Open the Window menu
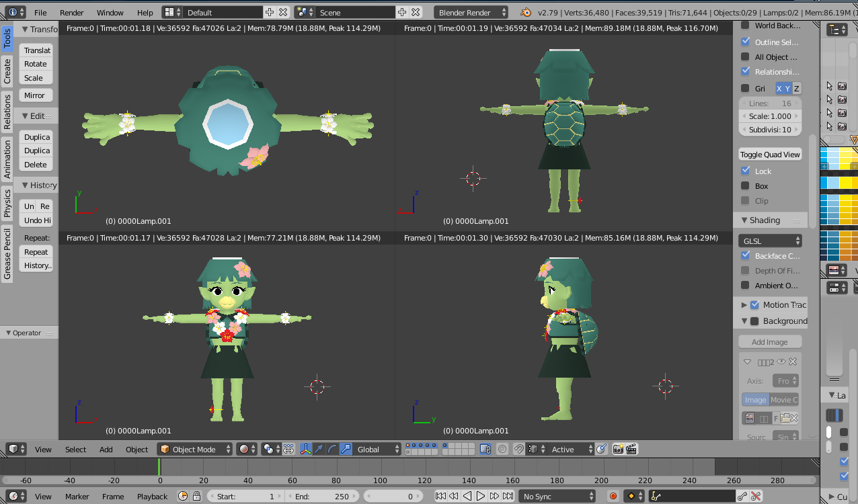 click(x=110, y=12)
